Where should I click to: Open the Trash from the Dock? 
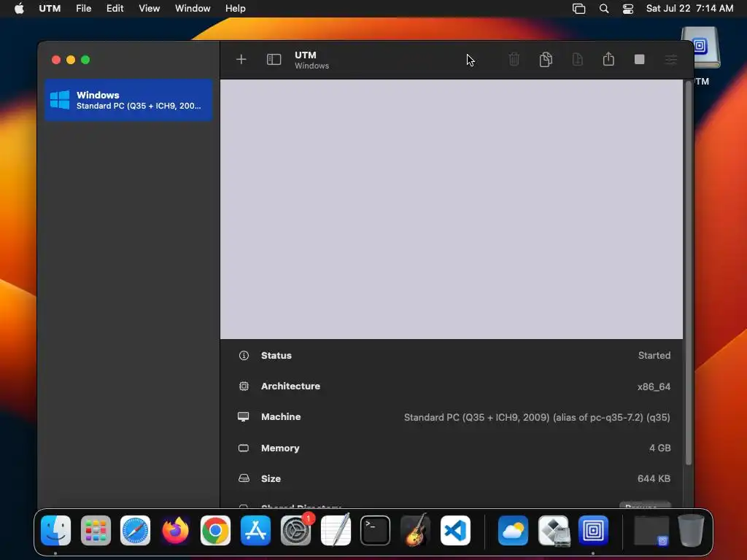692,531
